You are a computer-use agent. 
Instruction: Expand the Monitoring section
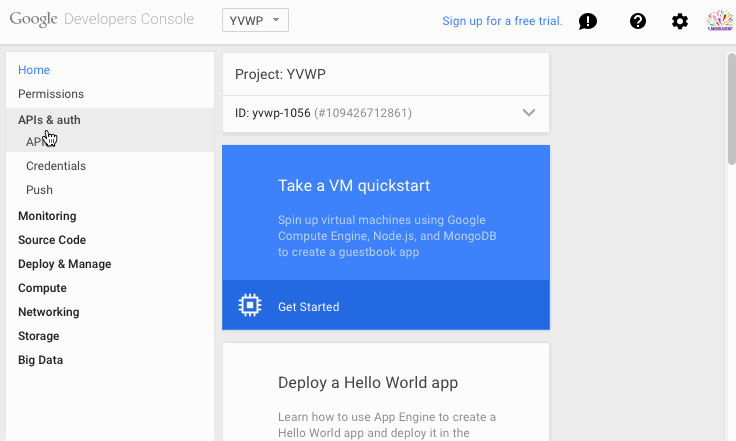[x=47, y=216]
